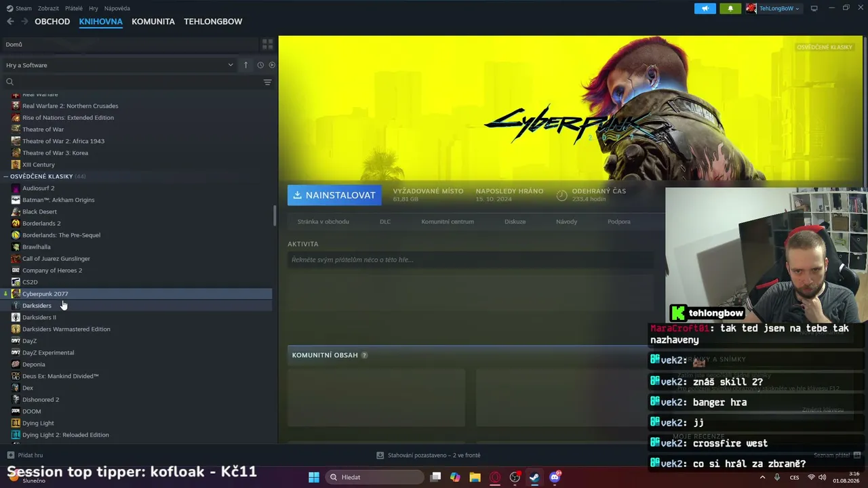Open the Podpora link
Screen dimensions: 868x488
click(x=619, y=222)
